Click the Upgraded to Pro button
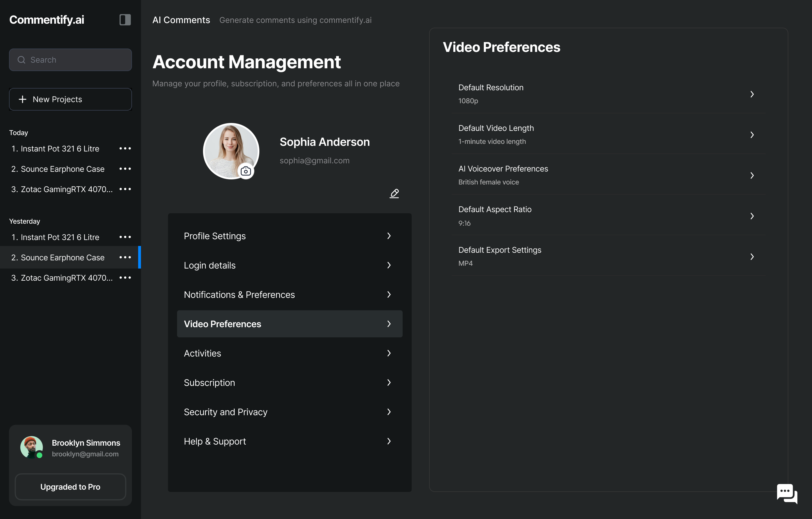This screenshot has width=812, height=519. click(x=70, y=487)
